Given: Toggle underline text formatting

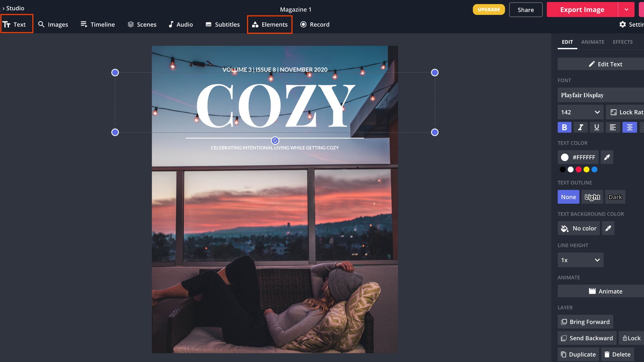Looking at the screenshot, I should 596,127.
